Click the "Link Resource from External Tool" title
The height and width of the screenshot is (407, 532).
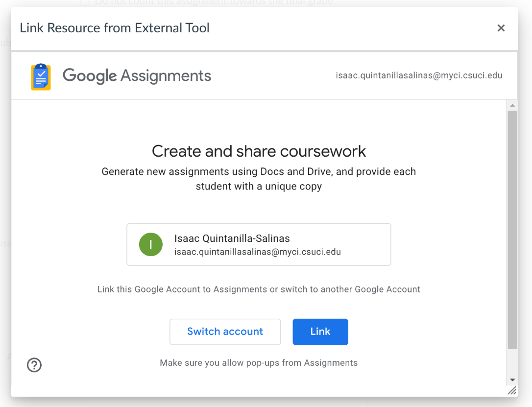[x=115, y=28]
